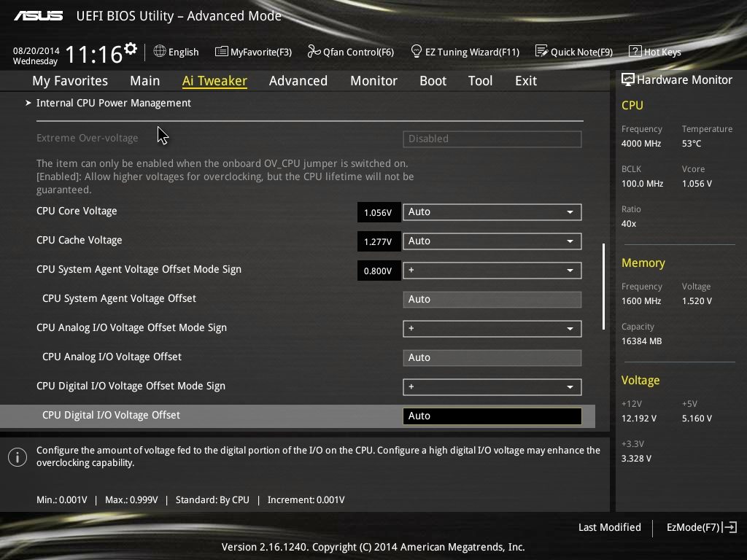Click the 16384 MB capacity value
The height and width of the screenshot is (560, 747).
tap(641, 341)
